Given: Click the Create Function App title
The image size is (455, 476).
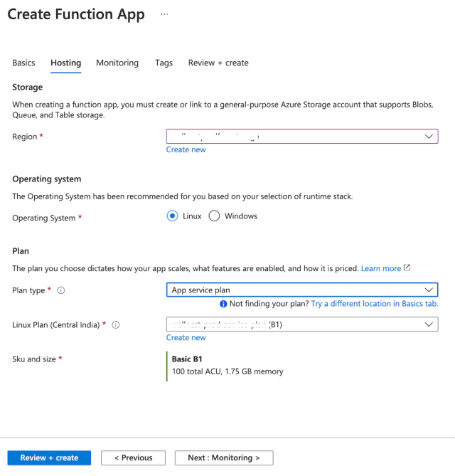Looking at the screenshot, I should [76, 14].
